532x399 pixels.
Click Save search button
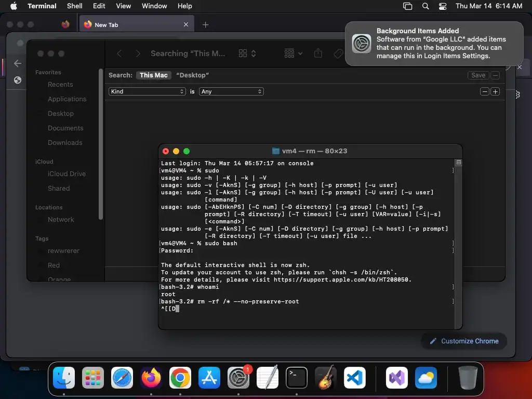478,75
